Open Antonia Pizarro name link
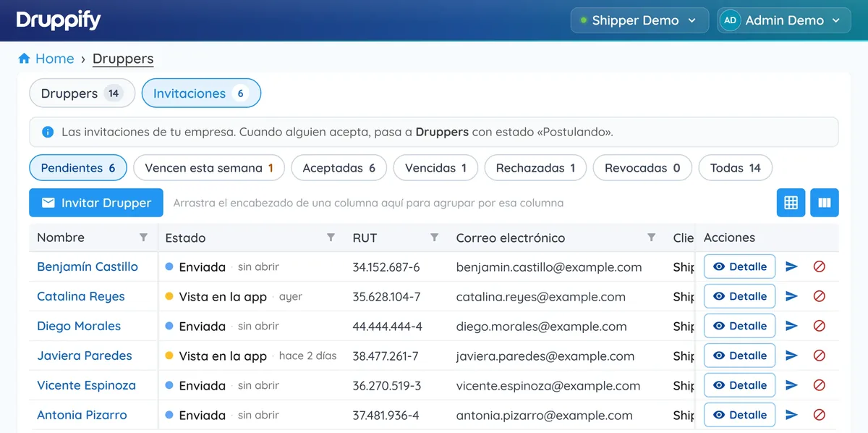This screenshot has height=433, width=868. click(x=82, y=415)
